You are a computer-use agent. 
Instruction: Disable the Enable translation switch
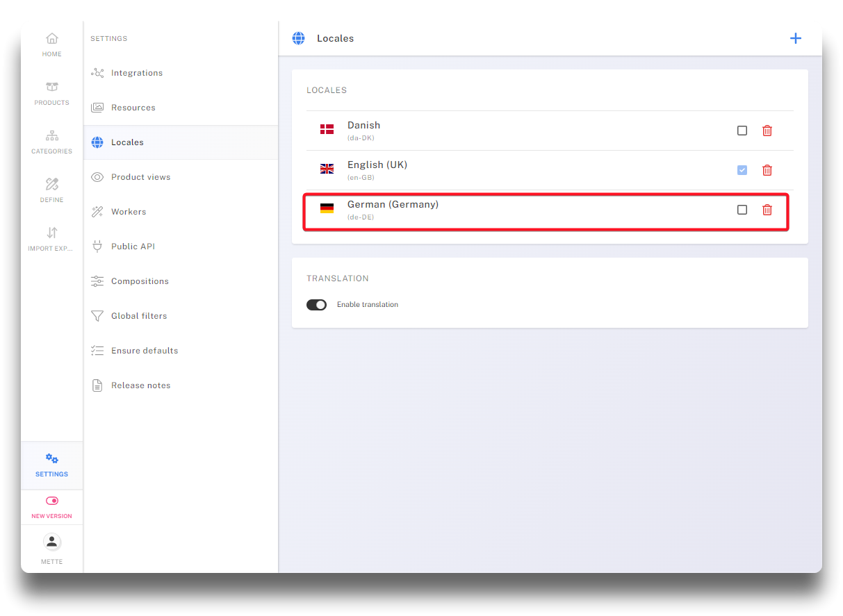coord(317,305)
